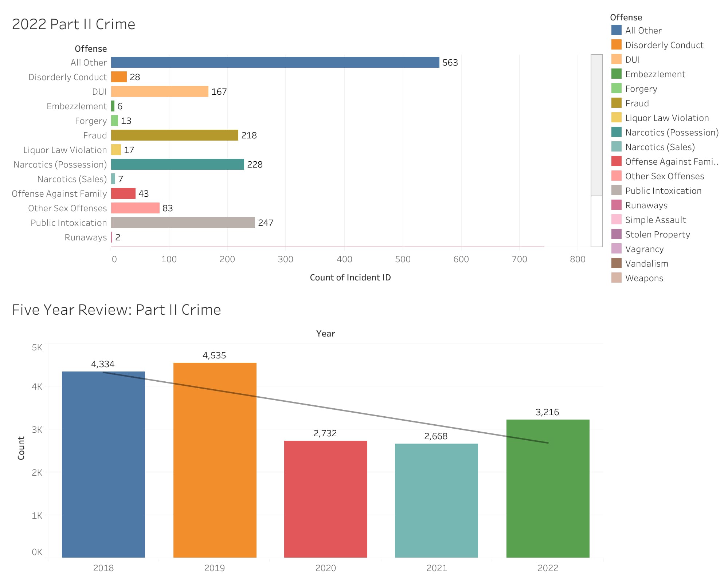Image resolution: width=728 pixels, height=582 pixels.
Task: Click the DUI legend color square
Action: pos(616,59)
